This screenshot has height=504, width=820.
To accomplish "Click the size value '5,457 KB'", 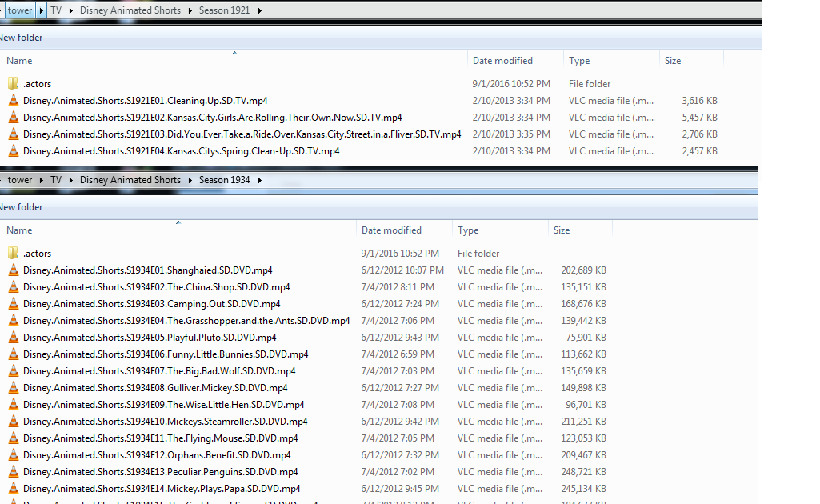I will [700, 117].
